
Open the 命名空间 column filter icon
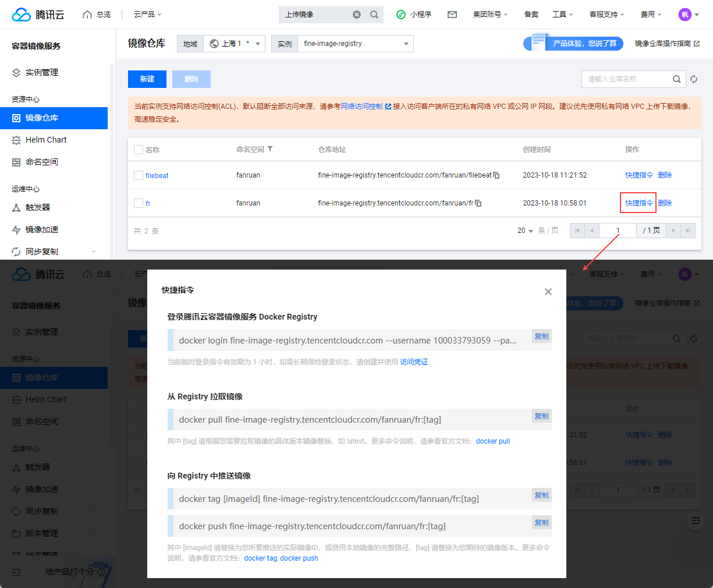pos(270,149)
